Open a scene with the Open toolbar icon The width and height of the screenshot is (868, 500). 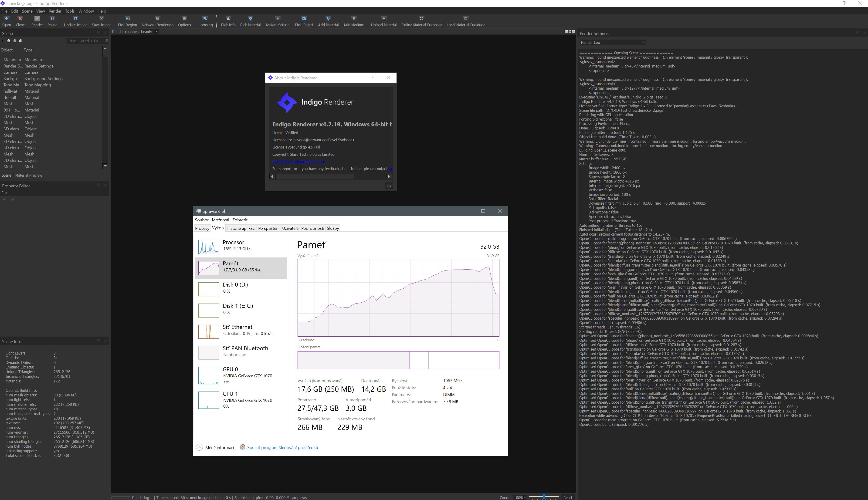[x=7, y=21]
